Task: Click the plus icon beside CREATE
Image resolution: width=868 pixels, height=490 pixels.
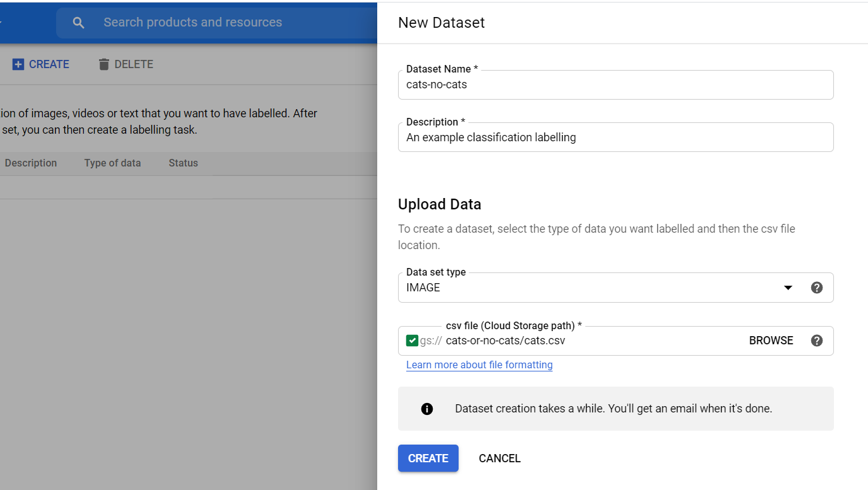Action: coord(18,64)
